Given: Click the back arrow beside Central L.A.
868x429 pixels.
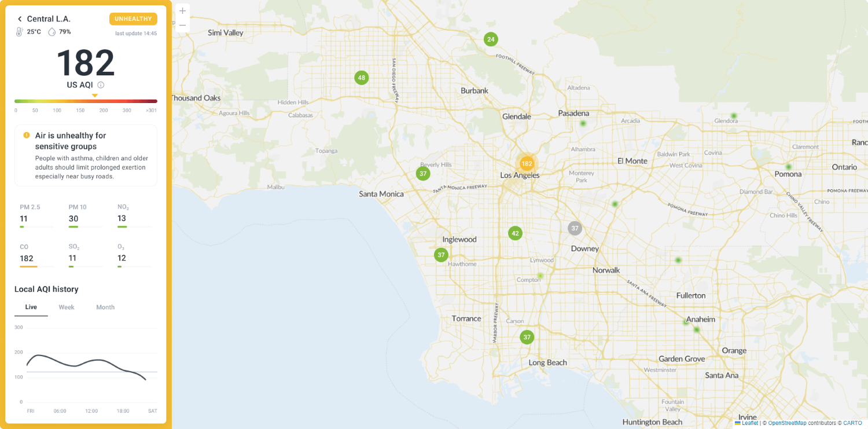Looking at the screenshot, I should tap(20, 19).
